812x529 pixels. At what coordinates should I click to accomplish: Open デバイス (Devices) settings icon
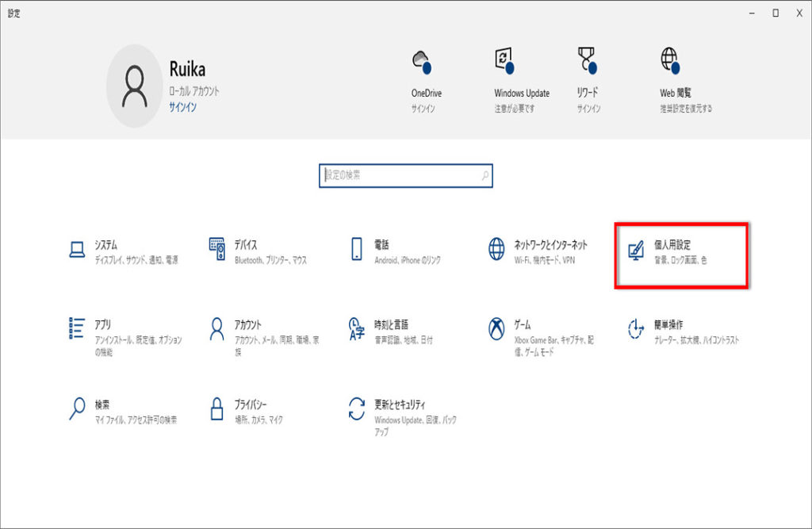tap(217, 250)
